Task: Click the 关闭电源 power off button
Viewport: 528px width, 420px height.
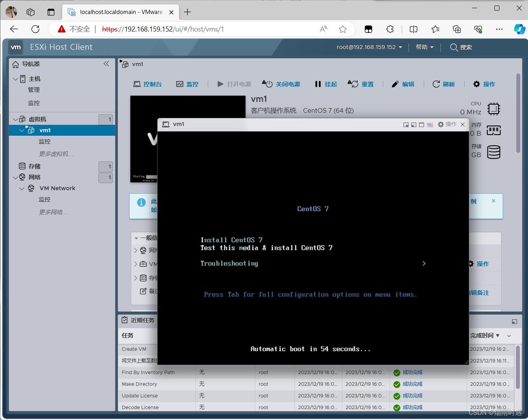Action: (281, 84)
